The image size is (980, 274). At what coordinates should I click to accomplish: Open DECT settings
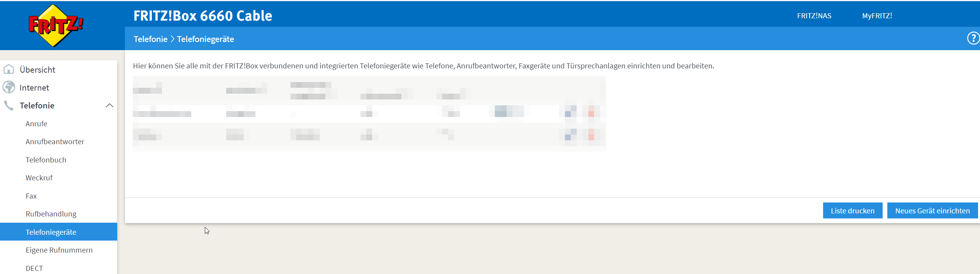34,268
